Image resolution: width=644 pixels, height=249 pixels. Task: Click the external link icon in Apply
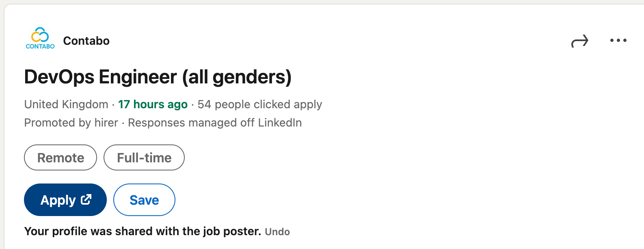[86, 199]
